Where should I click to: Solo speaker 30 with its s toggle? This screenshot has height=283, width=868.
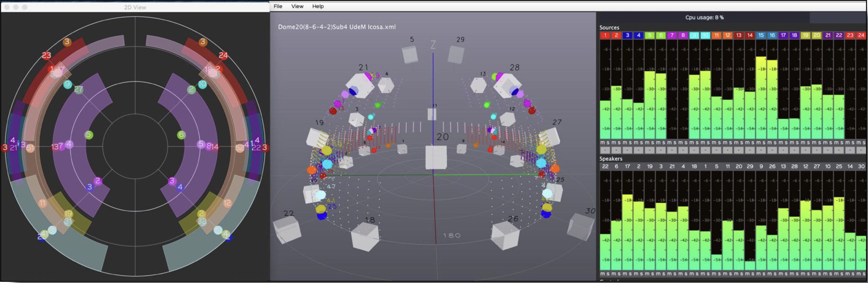coord(864,274)
